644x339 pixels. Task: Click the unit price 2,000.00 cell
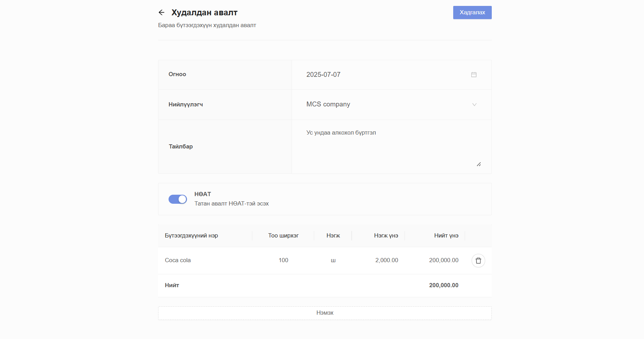coord(386,260)
